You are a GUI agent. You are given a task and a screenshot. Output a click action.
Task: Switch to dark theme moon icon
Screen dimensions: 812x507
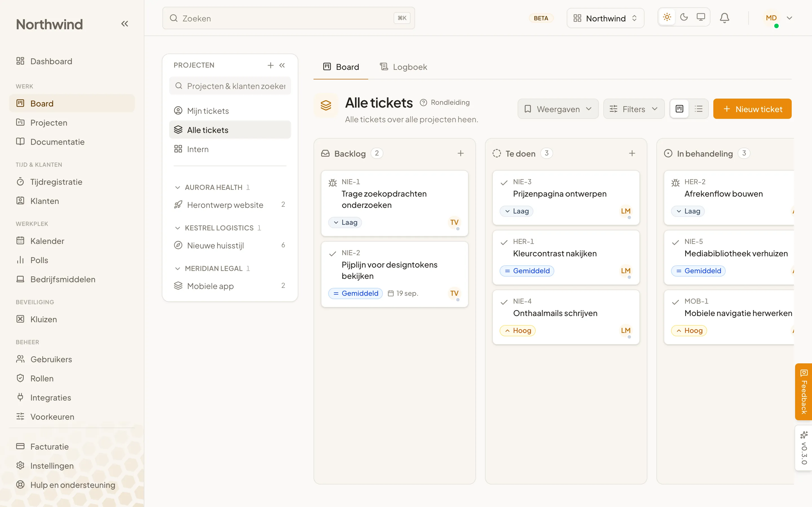pyautogui.click(x=684, y=17)
